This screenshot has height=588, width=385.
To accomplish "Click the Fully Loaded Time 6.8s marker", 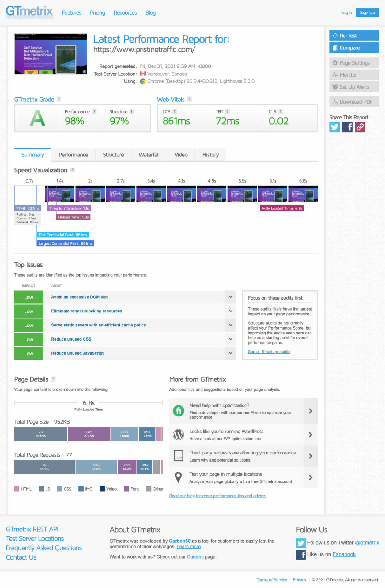I will coord(282,208).
